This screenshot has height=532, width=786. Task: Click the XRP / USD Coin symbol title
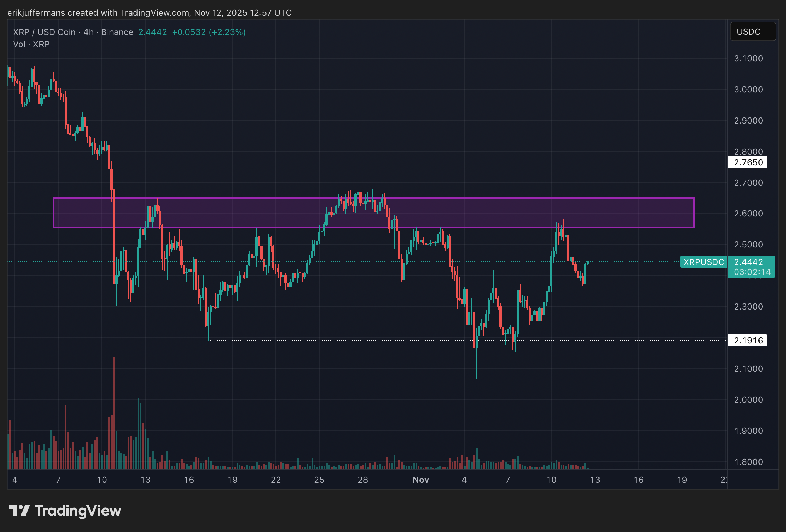44,32
